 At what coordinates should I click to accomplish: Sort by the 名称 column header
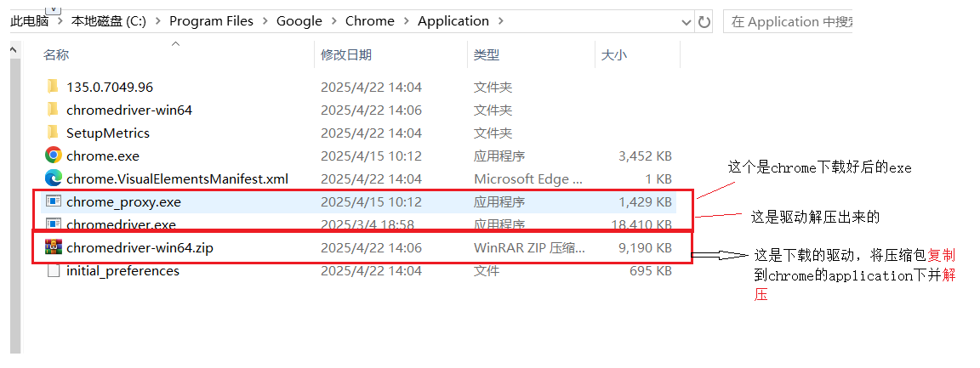pyautogui.click(x=55, y=55)
